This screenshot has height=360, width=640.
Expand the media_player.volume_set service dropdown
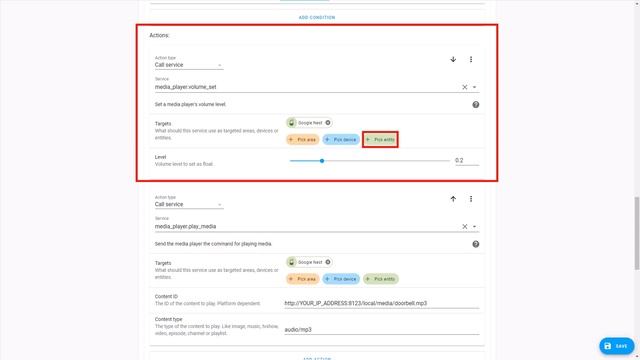474,87
